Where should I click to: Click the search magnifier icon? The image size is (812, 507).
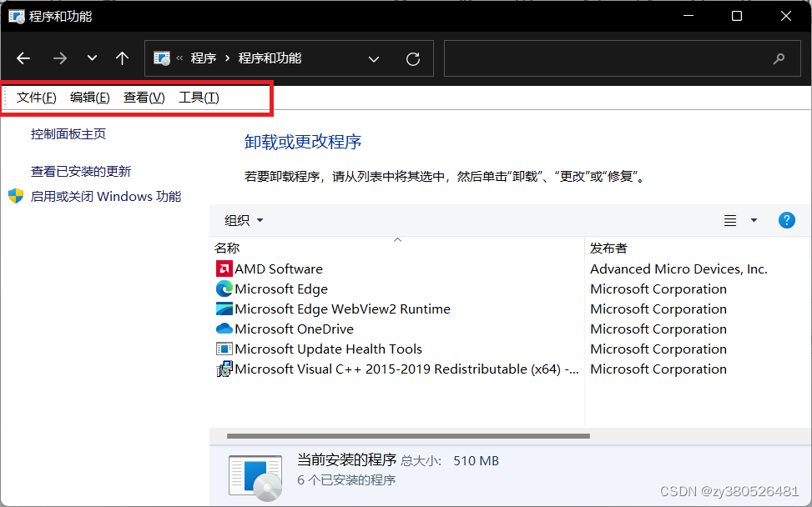point(779,59)
